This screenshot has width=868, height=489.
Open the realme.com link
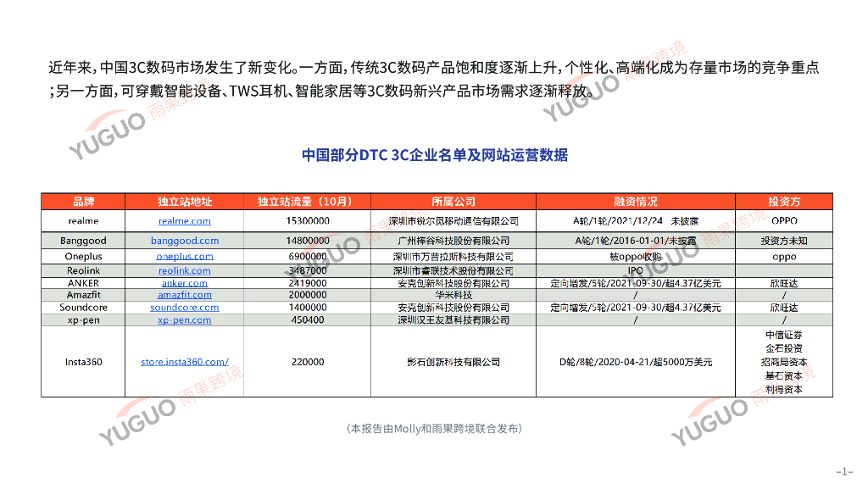point(184,220)
